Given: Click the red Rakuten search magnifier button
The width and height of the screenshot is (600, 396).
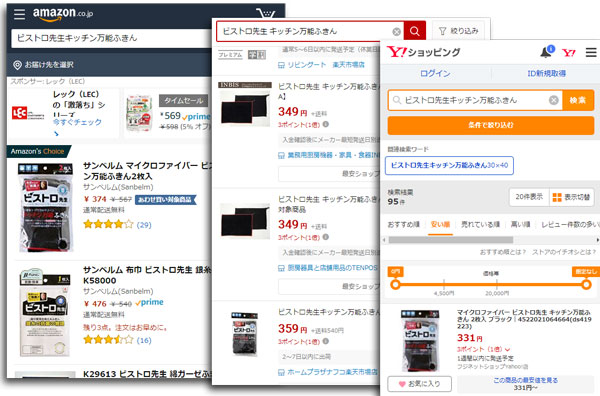Looking at the screenshot, I should point(415,31).
